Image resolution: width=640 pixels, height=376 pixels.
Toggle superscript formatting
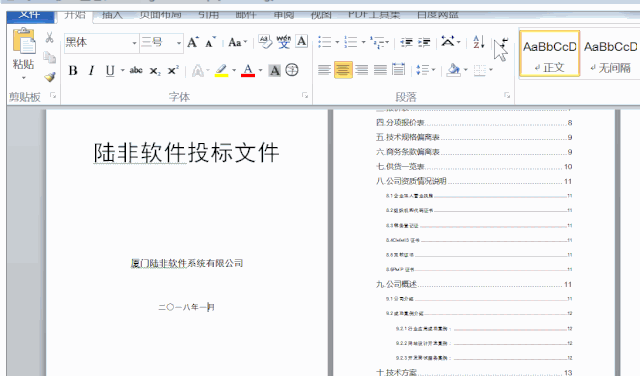[x=173, y=70]
